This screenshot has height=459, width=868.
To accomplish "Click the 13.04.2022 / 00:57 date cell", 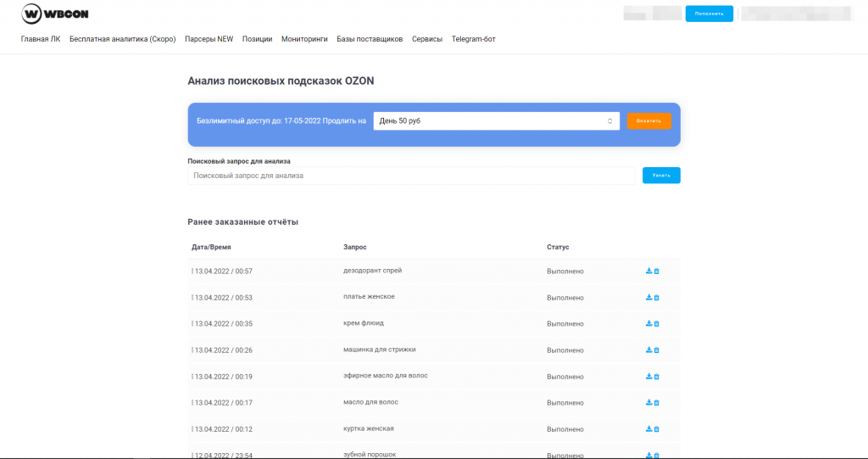I will click(224, 271).
